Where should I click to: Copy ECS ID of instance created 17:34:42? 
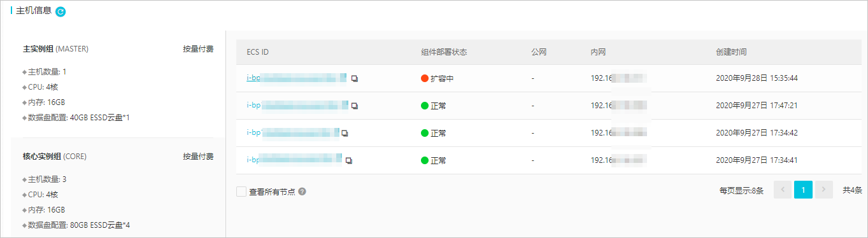[345, 133]
